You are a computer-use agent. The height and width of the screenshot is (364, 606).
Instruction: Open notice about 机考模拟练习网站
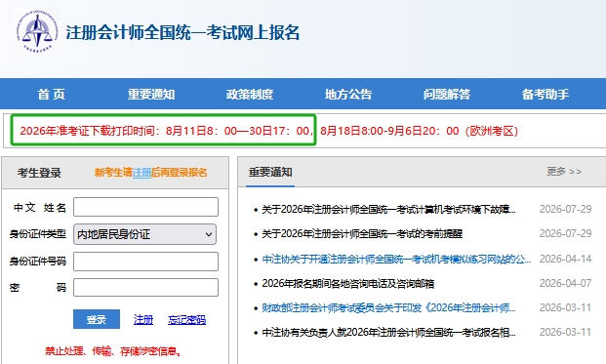[396, 259]
